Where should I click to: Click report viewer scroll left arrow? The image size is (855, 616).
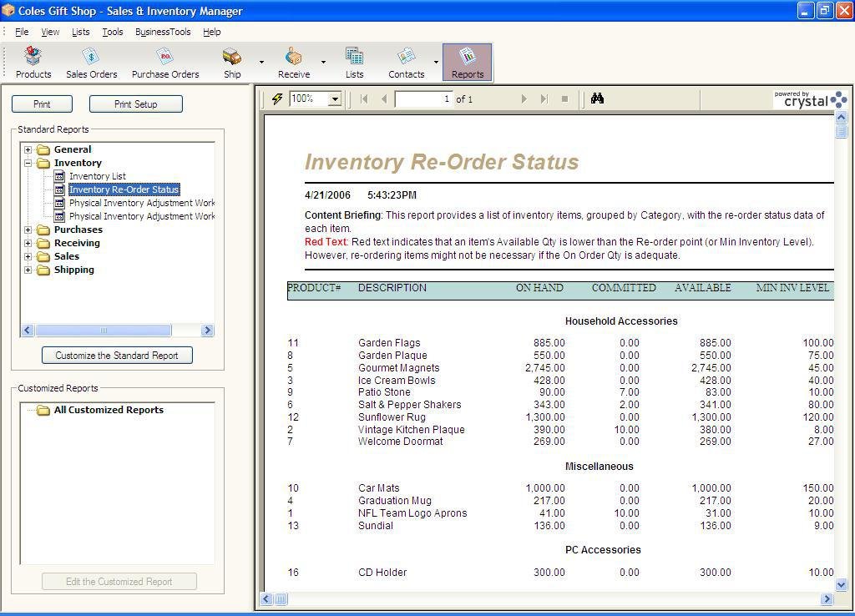click(266, 599)
